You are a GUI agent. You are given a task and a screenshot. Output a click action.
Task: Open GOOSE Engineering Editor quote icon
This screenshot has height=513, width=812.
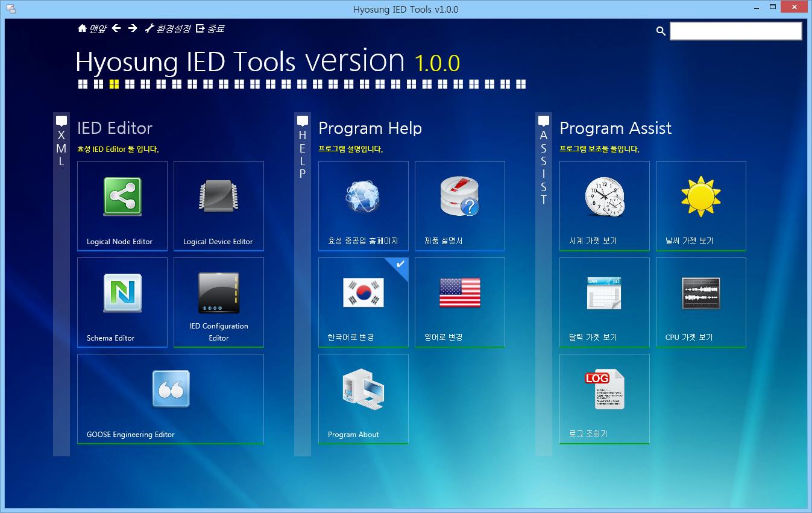click(x=171, y=389)
